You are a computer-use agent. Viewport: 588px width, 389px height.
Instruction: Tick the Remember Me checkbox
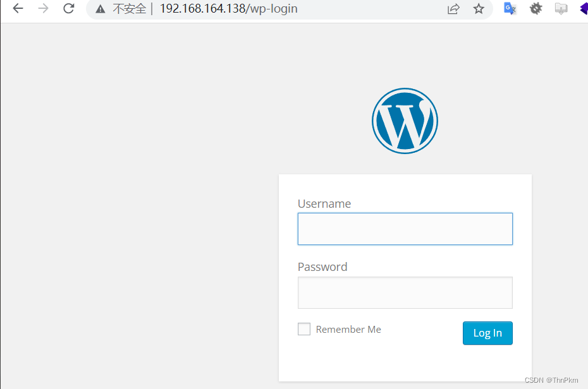click(304, 329)
